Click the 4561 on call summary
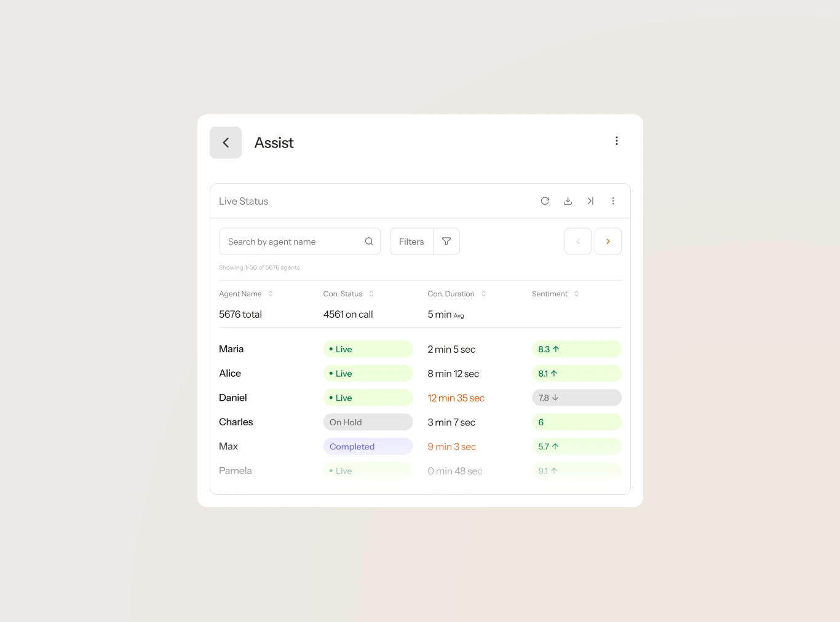 (x=348, y=314)
